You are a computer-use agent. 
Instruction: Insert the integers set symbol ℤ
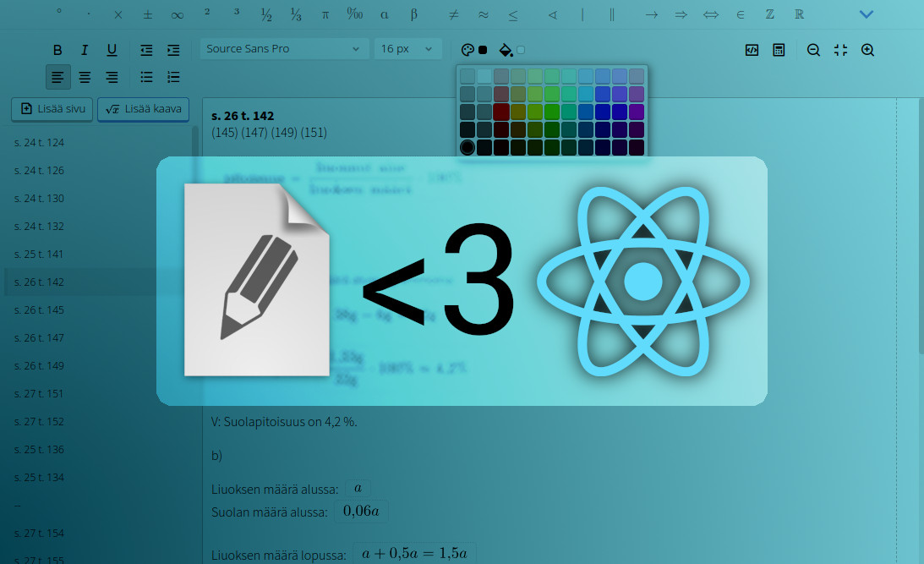(769, 14)
